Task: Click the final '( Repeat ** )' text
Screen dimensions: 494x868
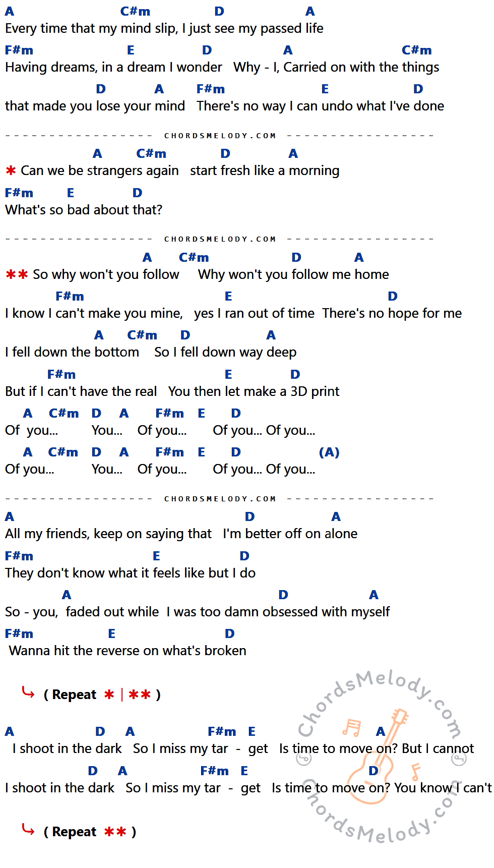Action: tap(90, 832)
